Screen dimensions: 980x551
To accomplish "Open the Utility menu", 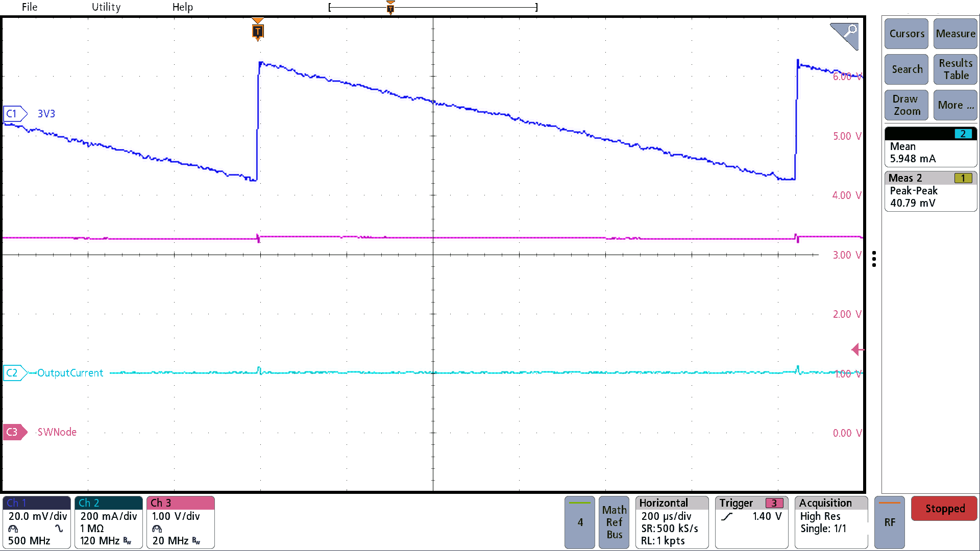I will 106,7.
